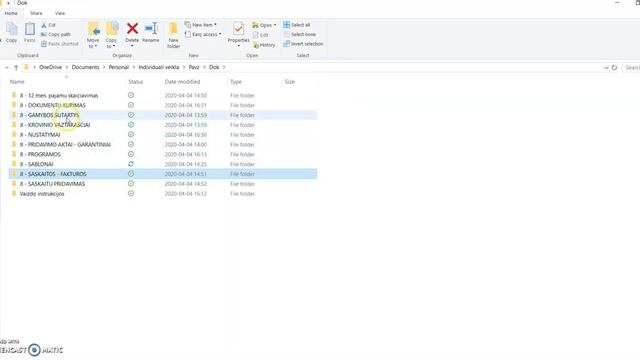Go to Pavz in the breadcrumb
Image resolution: width=640 pixels, height=360 pixels.
194,67
